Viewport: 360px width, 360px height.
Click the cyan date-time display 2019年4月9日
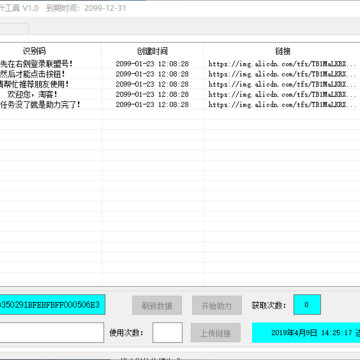(306, 332)
